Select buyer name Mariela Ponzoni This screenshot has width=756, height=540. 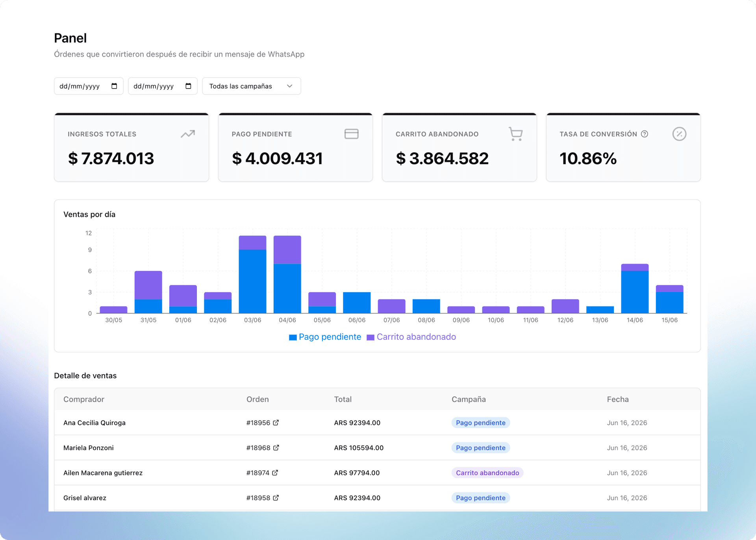[x=89, y=448]
